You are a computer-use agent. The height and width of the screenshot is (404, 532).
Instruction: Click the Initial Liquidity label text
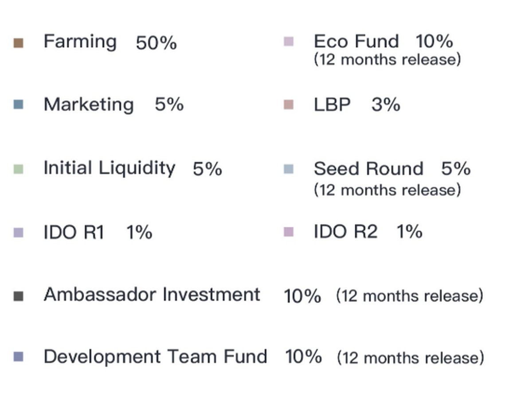pyautogui.click(x=109, y=168)
